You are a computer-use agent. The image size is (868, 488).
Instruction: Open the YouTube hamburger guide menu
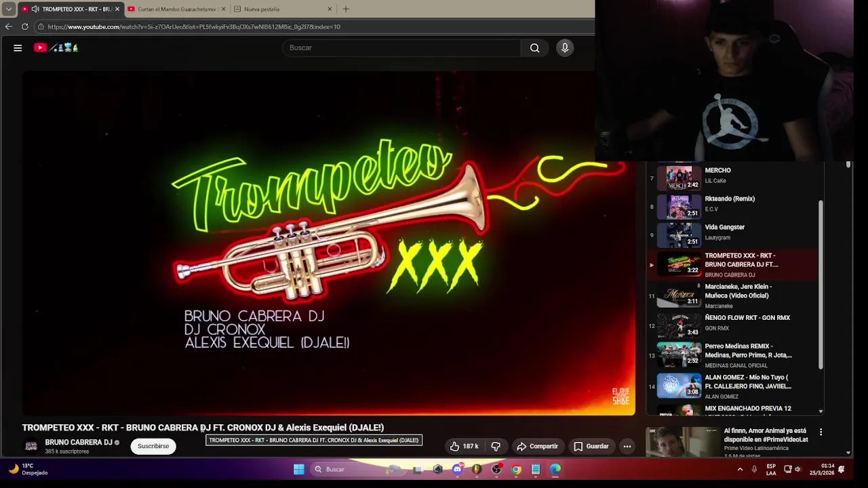pos(18,47)
